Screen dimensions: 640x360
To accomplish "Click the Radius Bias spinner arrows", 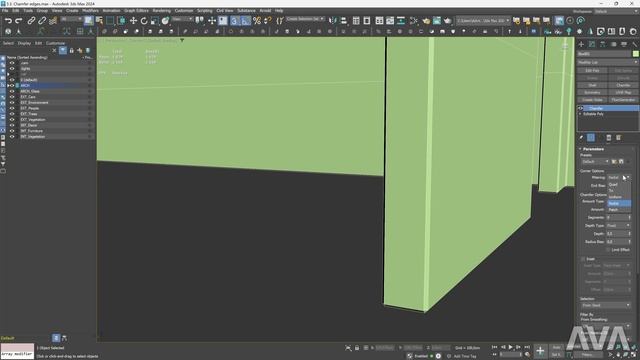I will 629,242.
